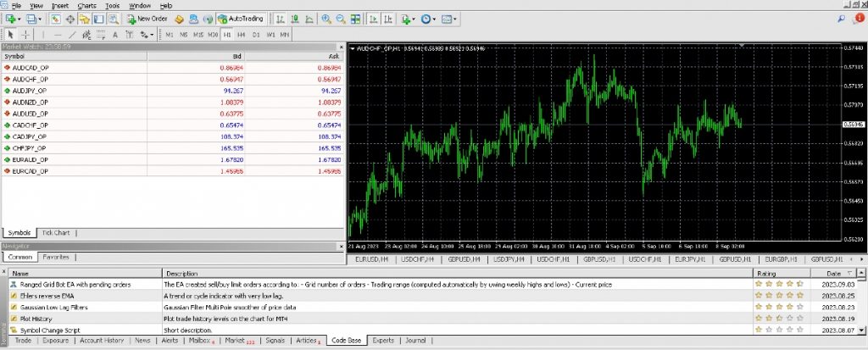Select the trendline drawing tool
Image resolution: width=868 pixels, height=350 pixels.
coord(72,35)
